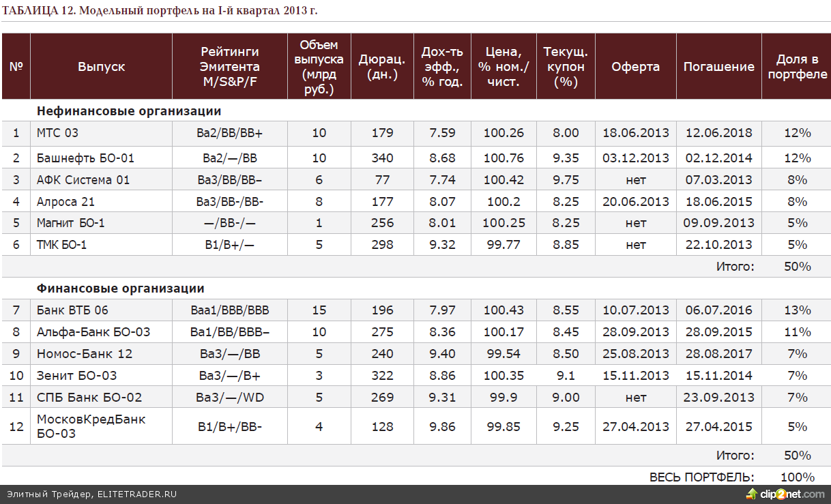This screenshot has width=831, height=504.
Task: Click the 'Рейтинги Эмитента' column header
Action: (229, 67)
